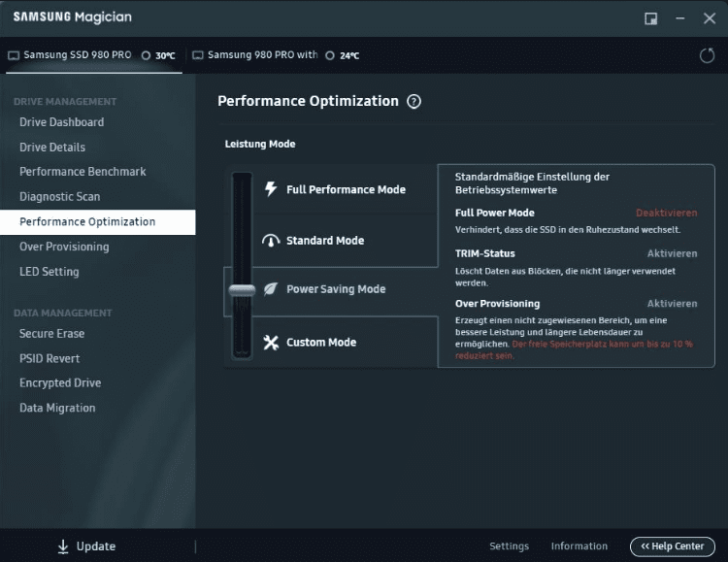
Task: Select Power Saving Mode option
Action: point(336,289)
